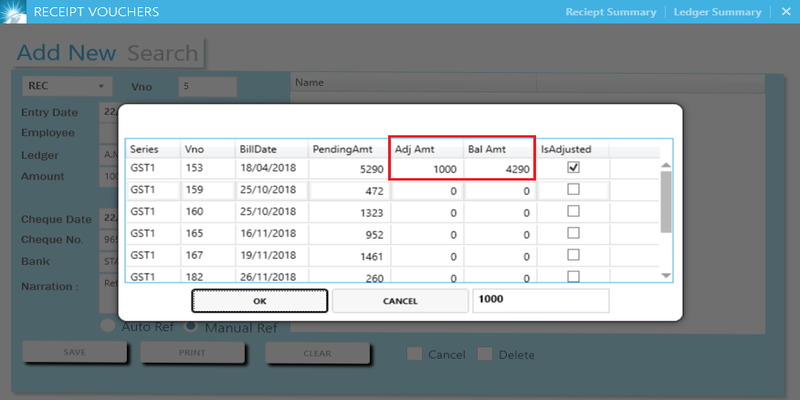Switch to the Add New tab
800x400 pixels.
coord(66,53)
